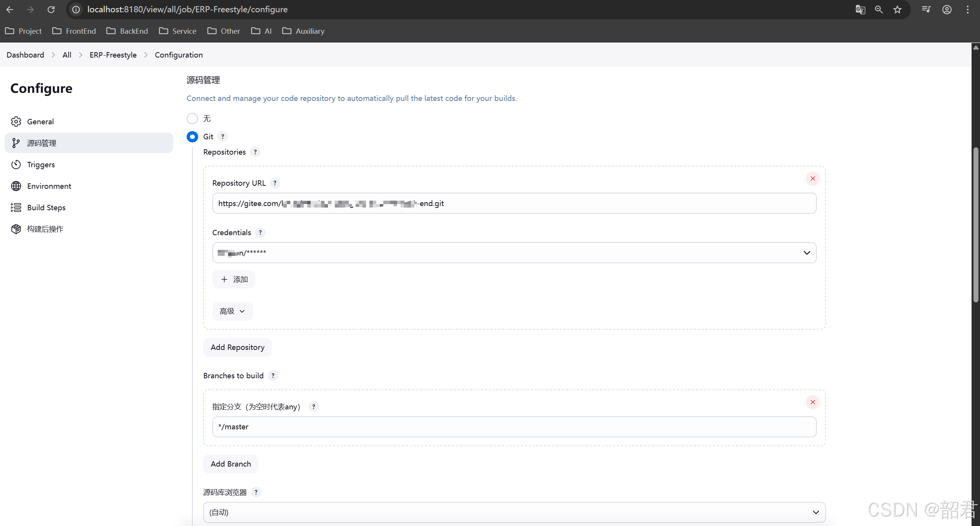Click the Triggers clock icon
The width and height of the screenshot is (980, 526).
(16, 165)
